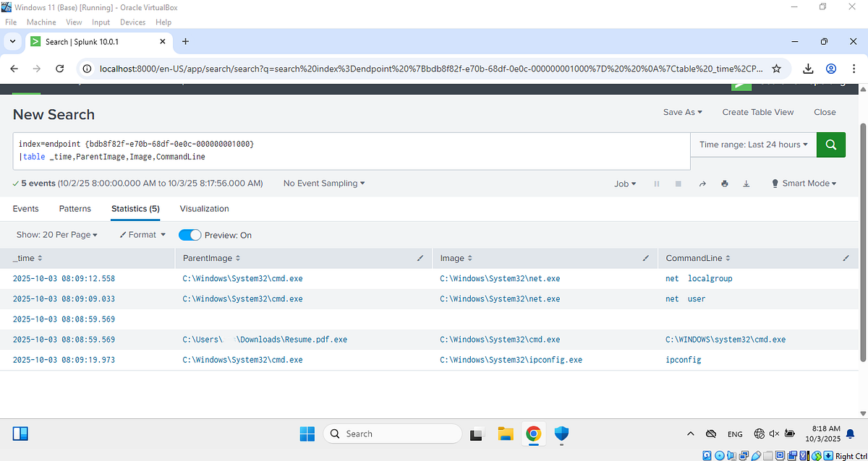The height and width of the screenshot is (461, 868).
Task: Open Time range Last 24 hours picker
Action: pyautogui.click(x=754, y=145)
